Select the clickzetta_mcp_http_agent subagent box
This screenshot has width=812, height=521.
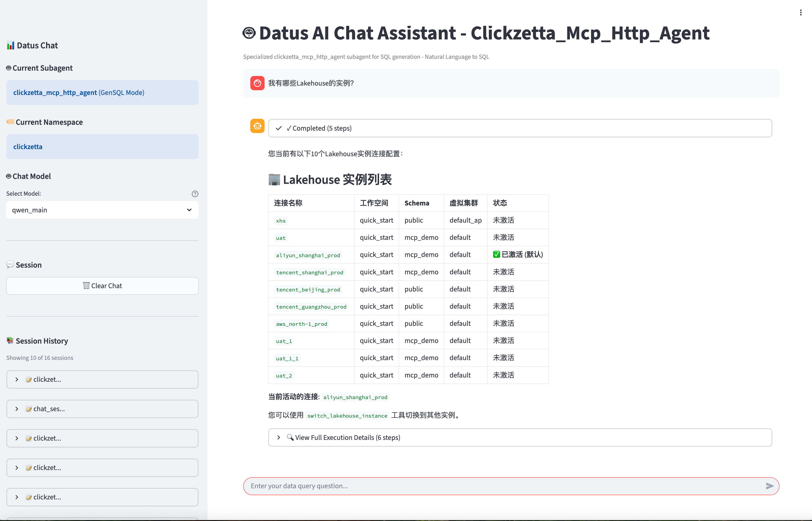click(x=102, y=92)
